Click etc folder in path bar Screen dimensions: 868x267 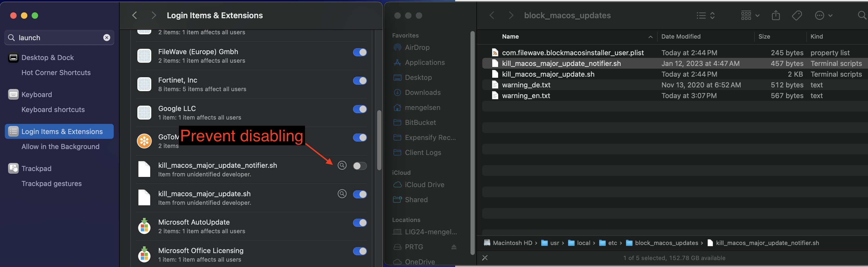coord(608,243)
